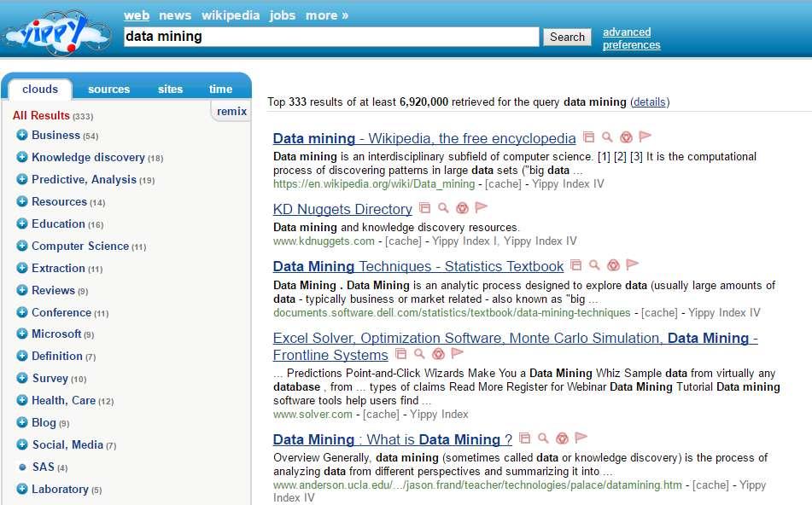This screenshot has height=505, width=812.
Task: Switch to the time tab
Action: click(x=220, y=89)
